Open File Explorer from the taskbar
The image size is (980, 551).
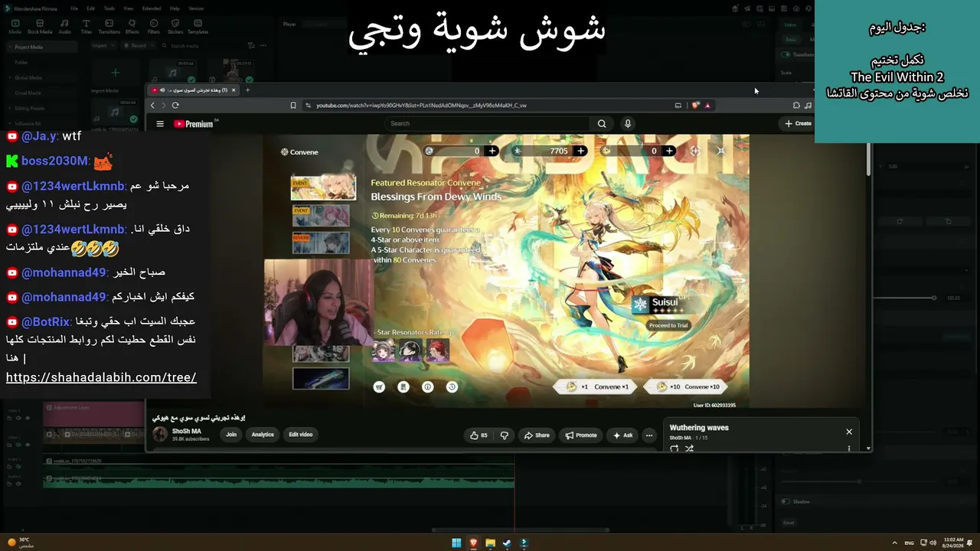pos(490,543)
